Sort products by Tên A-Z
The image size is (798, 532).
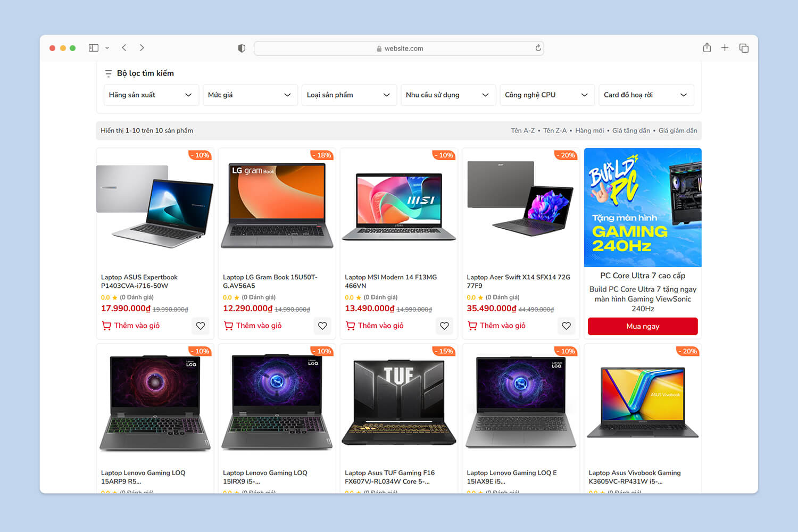pyautogui.click(x=522, y=130)
